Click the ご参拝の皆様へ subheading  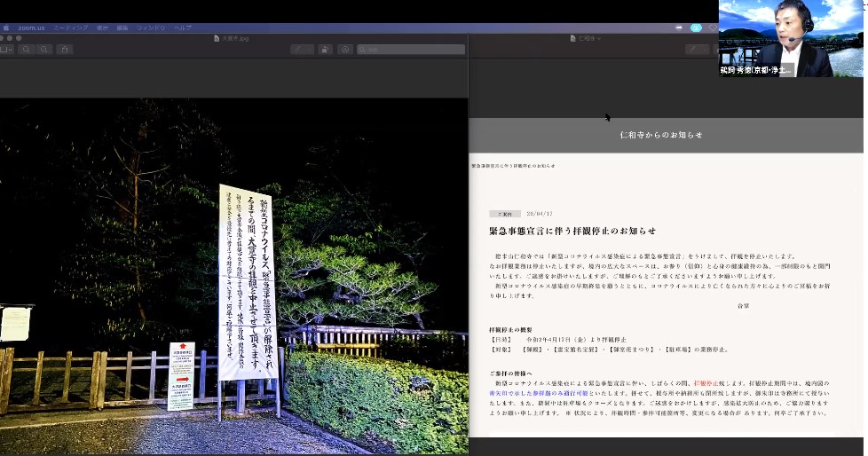point(510,373)
